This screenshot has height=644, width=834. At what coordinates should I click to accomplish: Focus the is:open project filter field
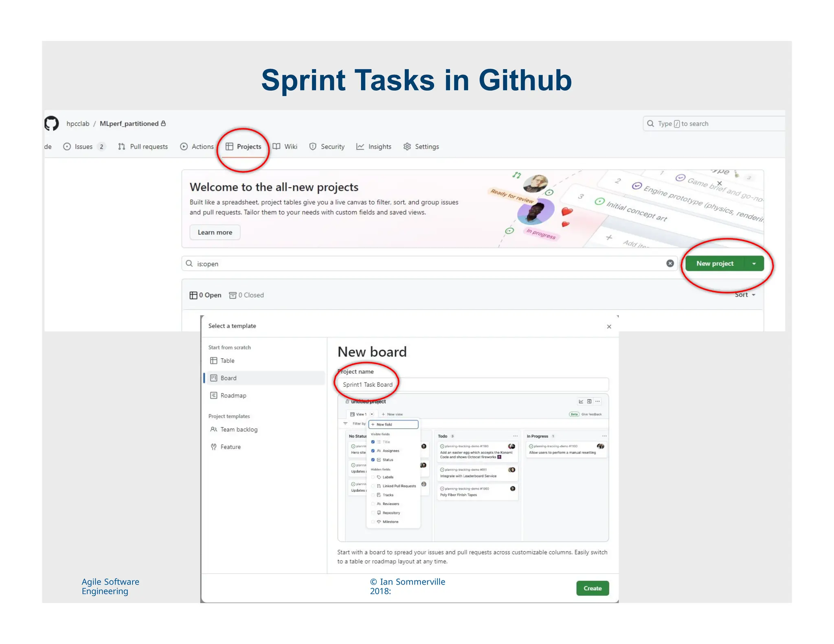tap(429, 263)
